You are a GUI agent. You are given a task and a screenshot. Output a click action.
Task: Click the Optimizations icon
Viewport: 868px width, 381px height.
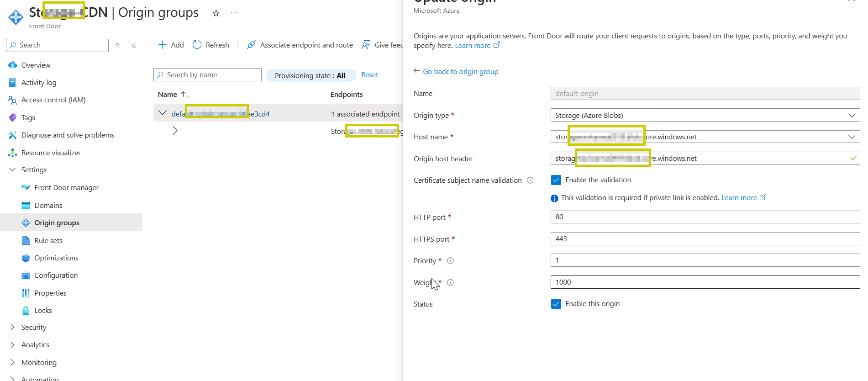click(x=26, y=258)
